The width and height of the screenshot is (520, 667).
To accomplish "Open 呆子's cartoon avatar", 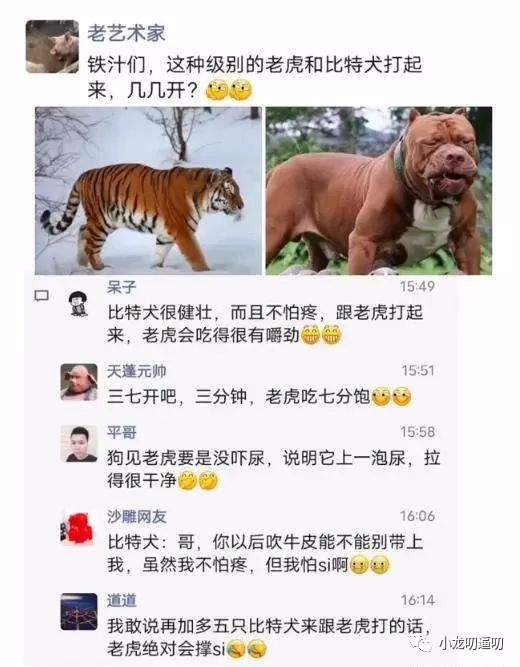I will [78, 304].
